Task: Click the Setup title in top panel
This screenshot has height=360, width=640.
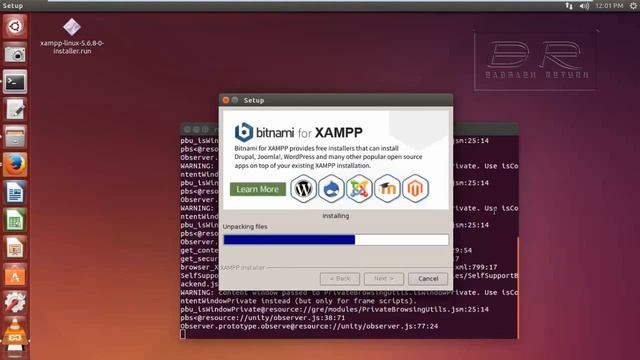Action: click(x=13, y=6)
